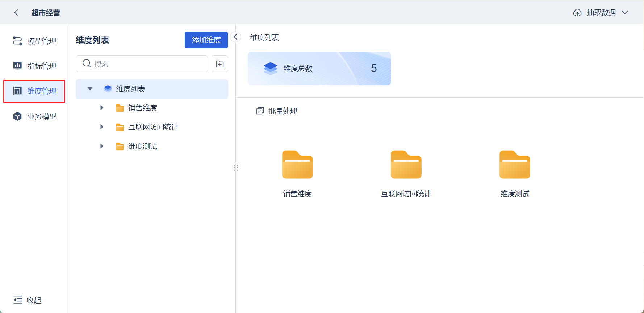Select 维度测试 in the tree

point(143,146)
